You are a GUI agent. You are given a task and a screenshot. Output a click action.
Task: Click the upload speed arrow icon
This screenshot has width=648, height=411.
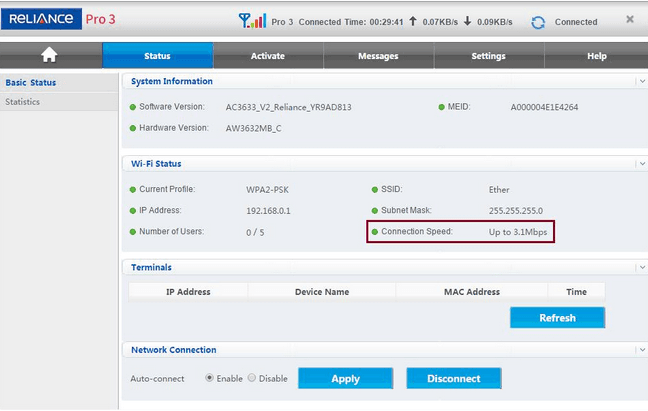tap(413, 21)
